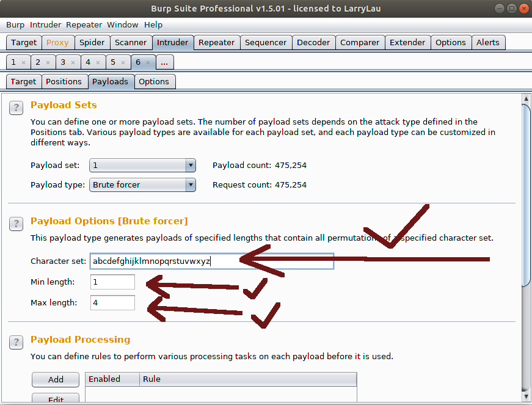Image resolution: width=532 pixels, height=405 pixels.
Task: Switch to the Decoder tab
Action: click(313, 42)
